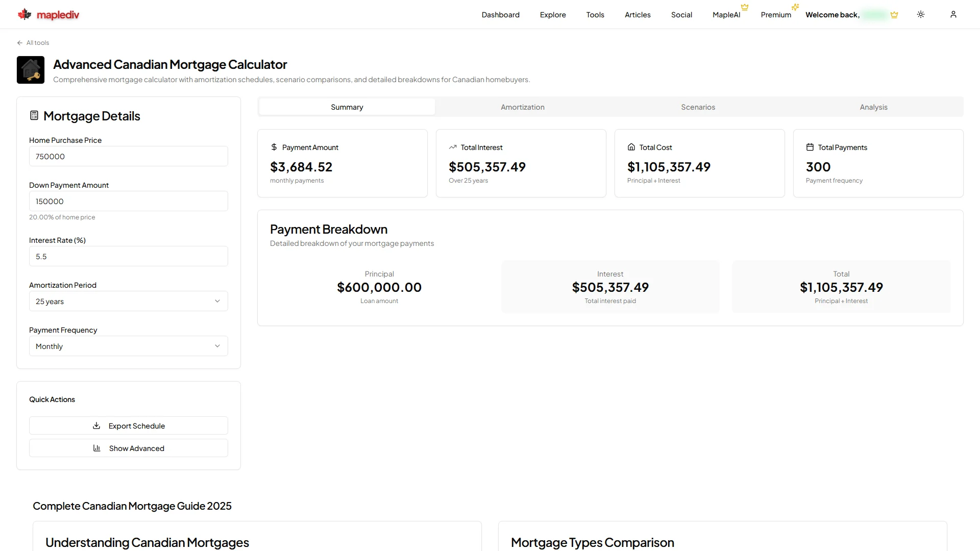
Task: Open Explore in the navigation bar
Action: point(553,15)
